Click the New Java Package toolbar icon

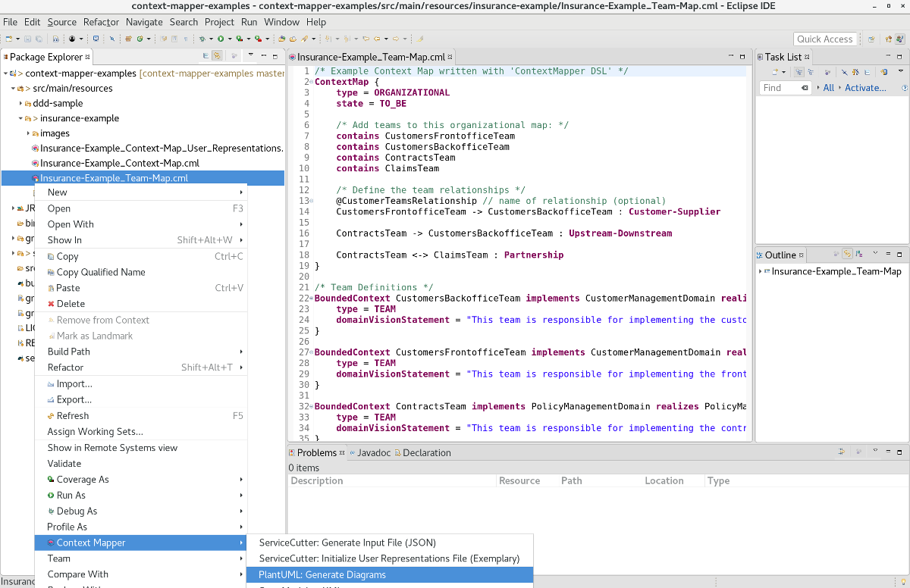pyautogui.click(x=128, y=39)
